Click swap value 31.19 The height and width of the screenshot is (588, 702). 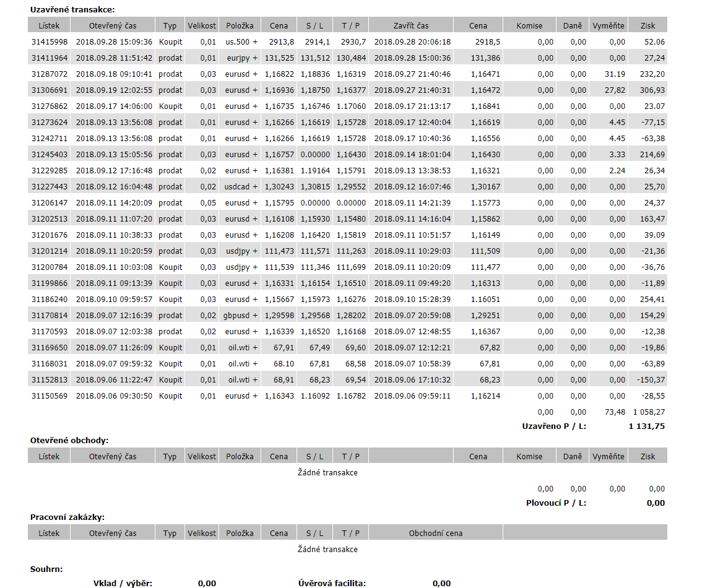(x=615, y=74)
